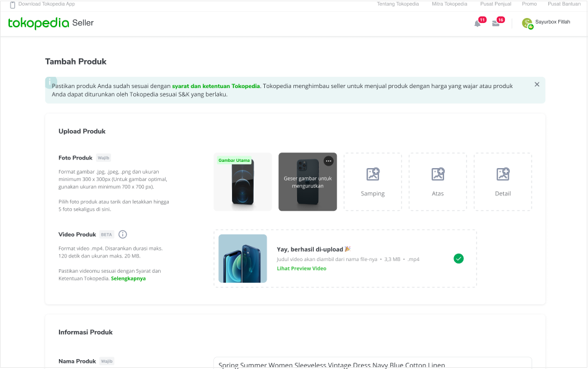Open Mitra Tokopedia link

[x=449, y=4]
